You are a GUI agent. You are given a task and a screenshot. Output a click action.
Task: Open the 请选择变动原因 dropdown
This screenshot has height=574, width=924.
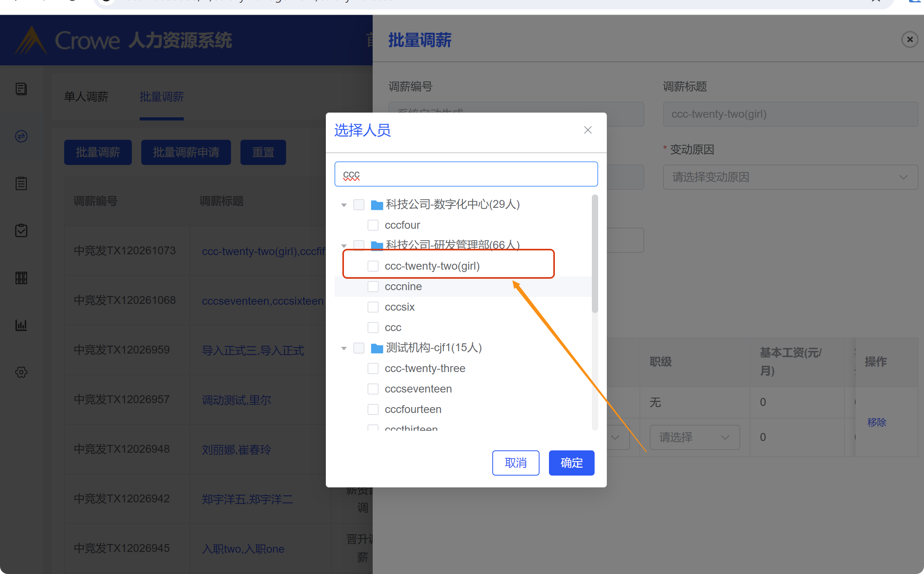tap(790, 177)
